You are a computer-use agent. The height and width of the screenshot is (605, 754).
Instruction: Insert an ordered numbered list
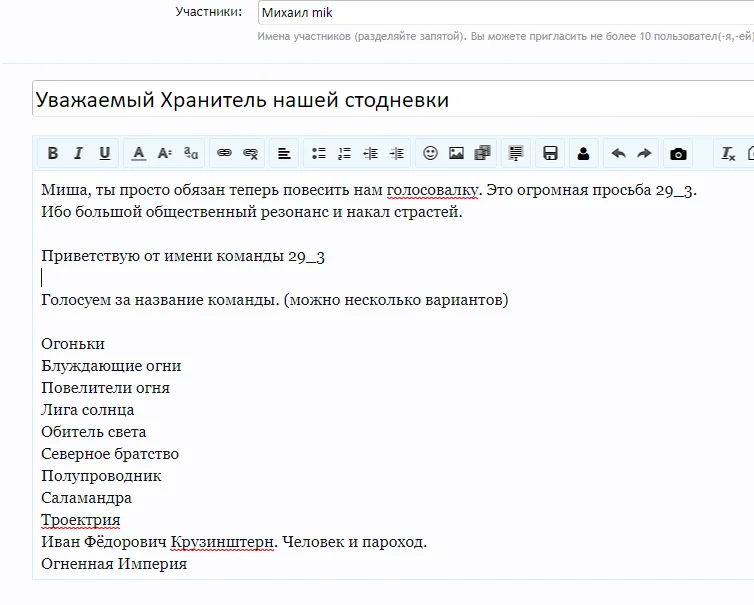click(x=344, y=153)
